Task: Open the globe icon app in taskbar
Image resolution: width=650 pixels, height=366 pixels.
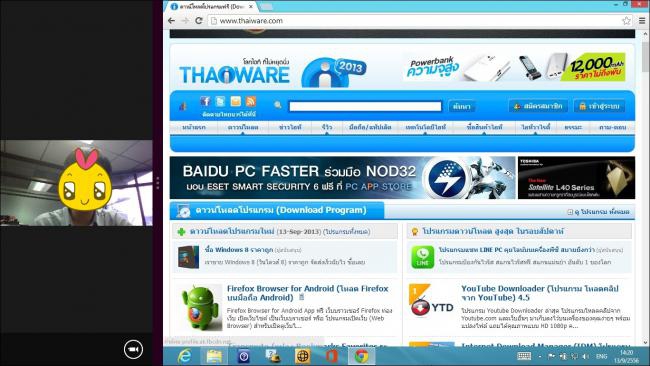Action: tap(303, 356)
